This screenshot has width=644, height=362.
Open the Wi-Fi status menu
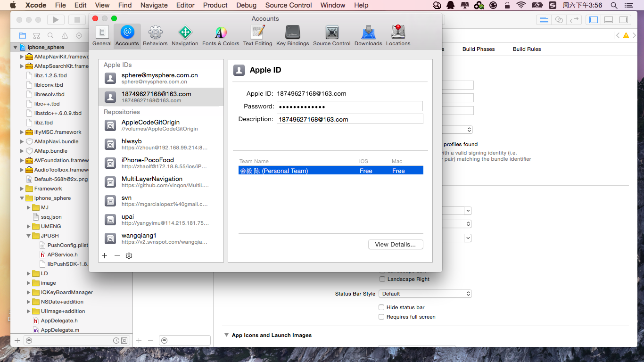click(x=521, y=5)
